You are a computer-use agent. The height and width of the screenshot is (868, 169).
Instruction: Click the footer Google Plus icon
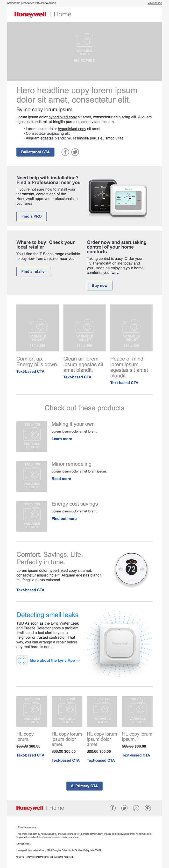[x=136, y=808]
